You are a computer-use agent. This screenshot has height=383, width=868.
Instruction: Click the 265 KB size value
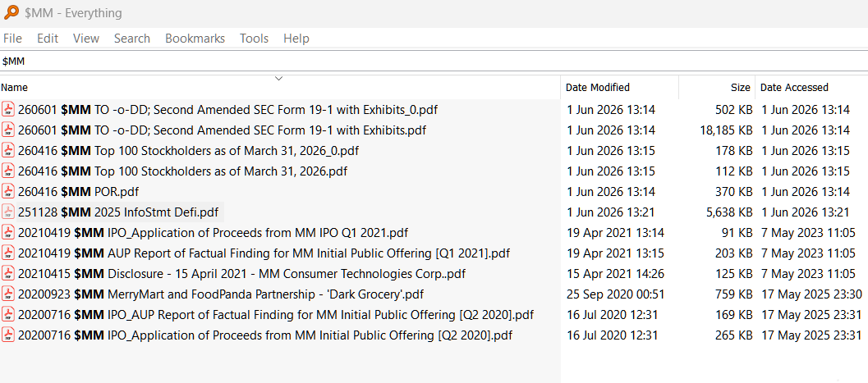coord(734,335)
